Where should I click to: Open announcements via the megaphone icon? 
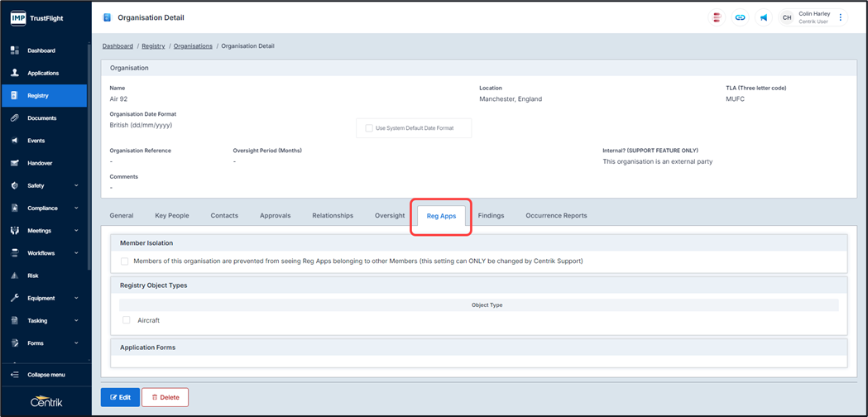[x=763, y=17]
